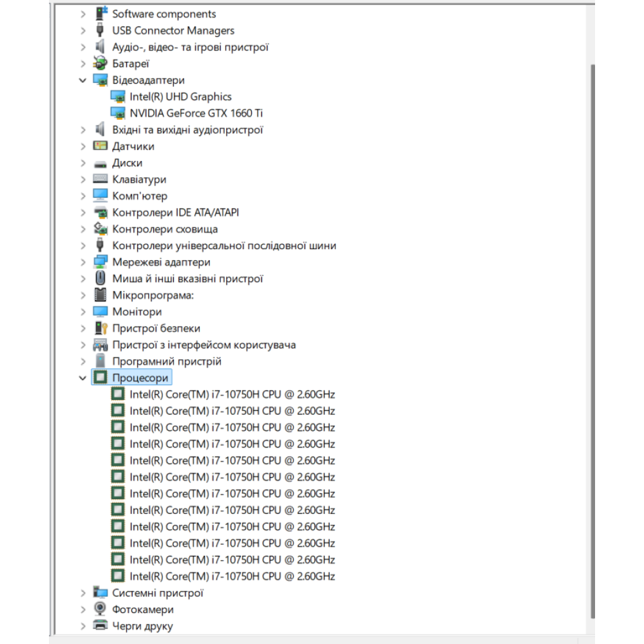Click the Мікропрограма chip icon

pyautogui.click(x=100, y=295)
